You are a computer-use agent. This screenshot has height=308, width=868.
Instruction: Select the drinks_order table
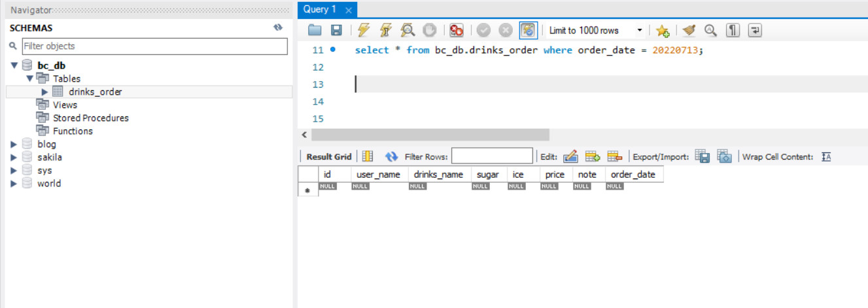point(95,92)
